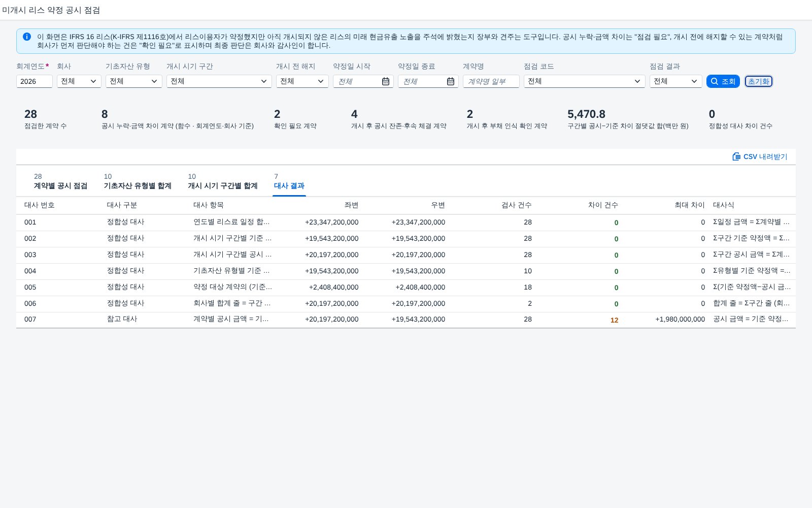
Task: Open the 개시 전 해지 dropdown
Action: (302, 81)
